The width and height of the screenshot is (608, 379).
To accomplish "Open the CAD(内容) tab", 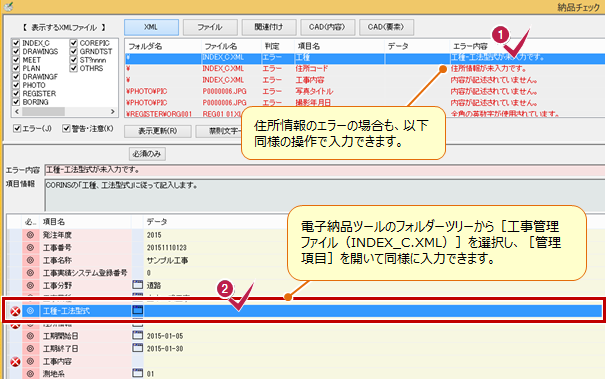I will 327,27.
